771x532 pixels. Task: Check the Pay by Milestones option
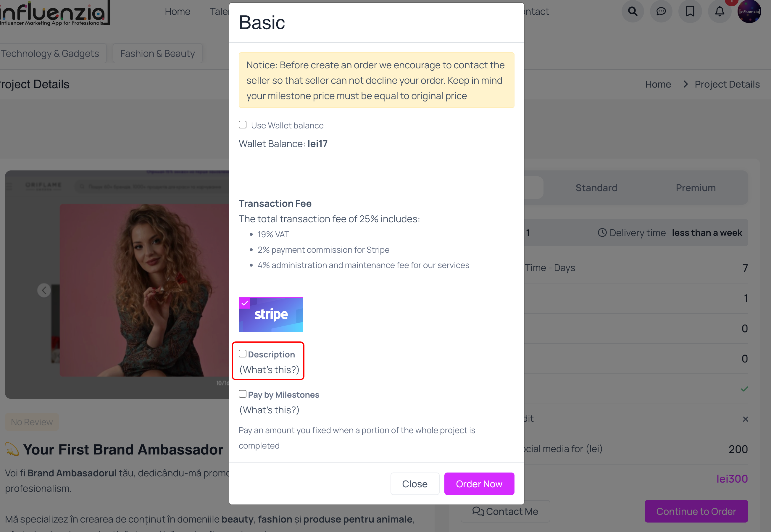243,394
